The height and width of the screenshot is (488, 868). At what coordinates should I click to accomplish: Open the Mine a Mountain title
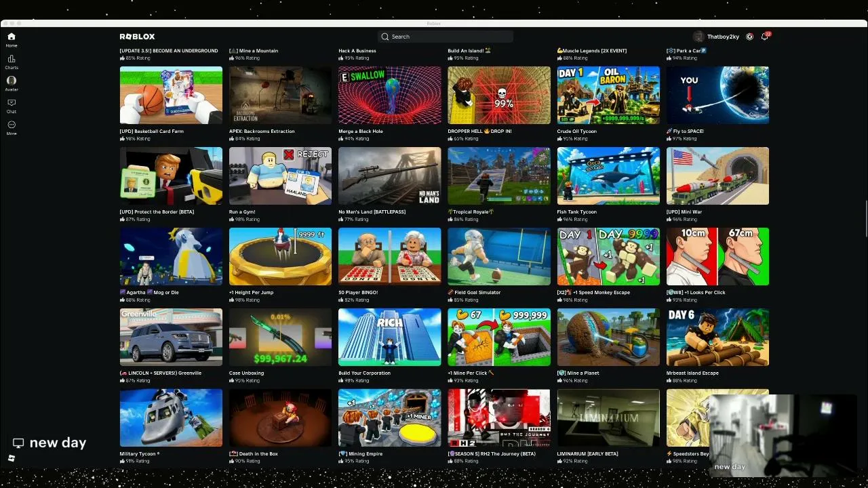[x=254, y=51]
